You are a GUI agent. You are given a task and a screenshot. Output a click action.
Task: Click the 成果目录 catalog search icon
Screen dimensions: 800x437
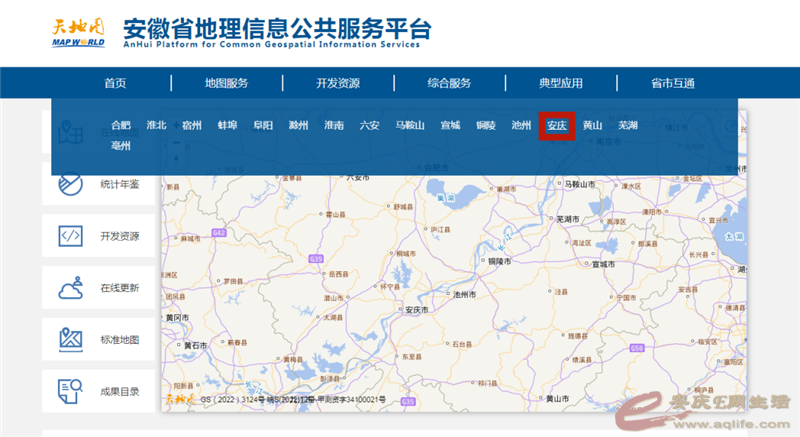pos(70,391)
